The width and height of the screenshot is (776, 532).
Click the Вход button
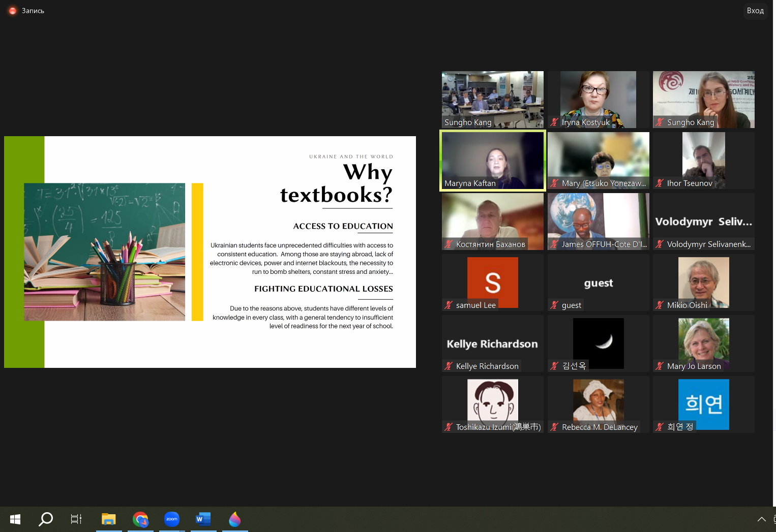(x=755, y=11)
